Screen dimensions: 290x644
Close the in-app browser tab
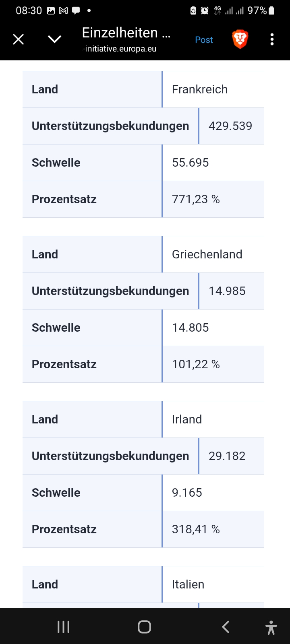[19, 39]
